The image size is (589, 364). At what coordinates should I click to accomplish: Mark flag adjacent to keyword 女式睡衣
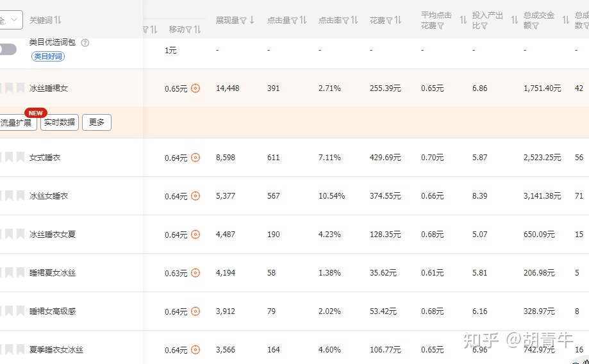21,158
